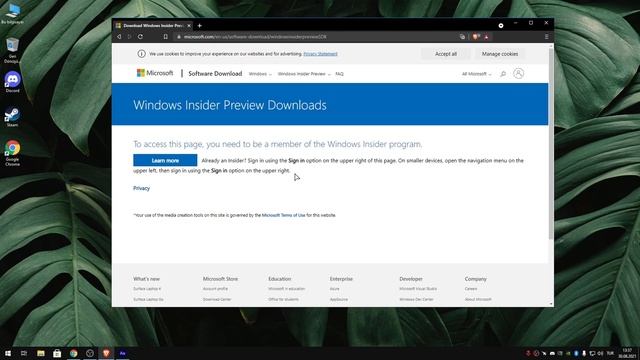Click the blue Learn more button
Viewport: 640px width, 360px height.
(165, 160)
